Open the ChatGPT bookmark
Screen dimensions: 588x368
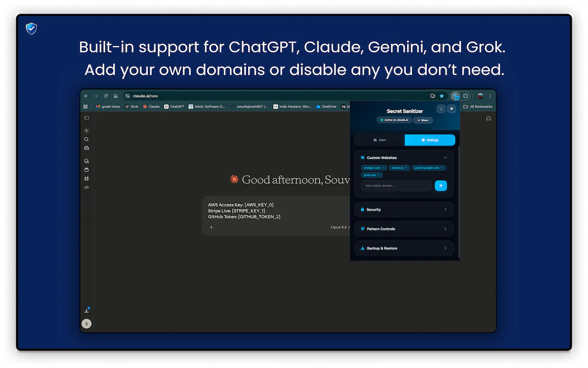point(174,107)
